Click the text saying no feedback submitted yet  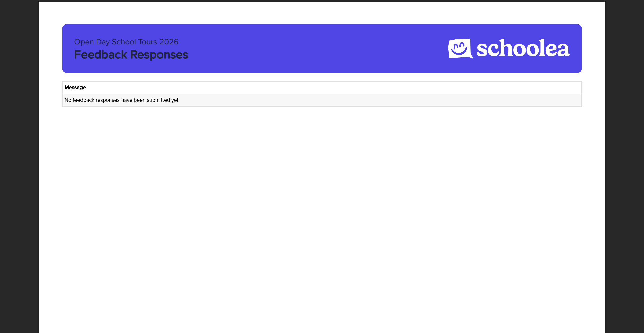pyautogui.click(x=122, y=100)
